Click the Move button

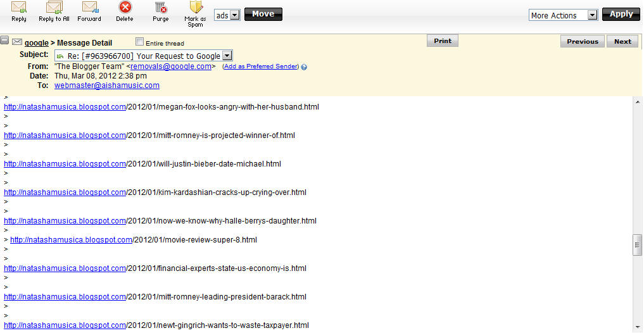pos(263,14)
